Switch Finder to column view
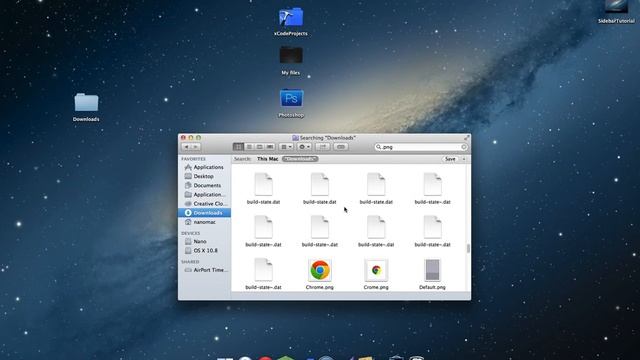Image resolution: width=640 pixels, height=360 pixels. (x=259, y=147)
